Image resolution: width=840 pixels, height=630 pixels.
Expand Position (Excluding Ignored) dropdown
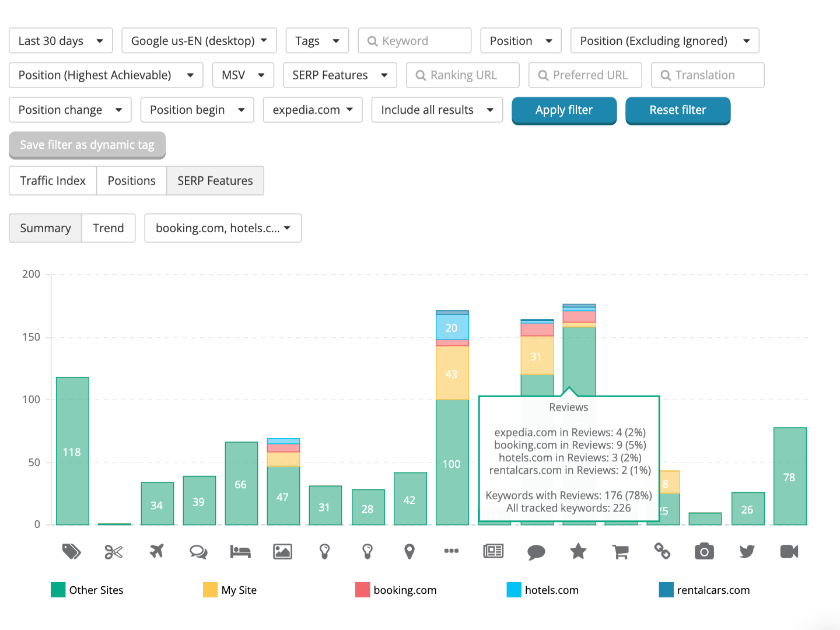(x=665, y=41)
